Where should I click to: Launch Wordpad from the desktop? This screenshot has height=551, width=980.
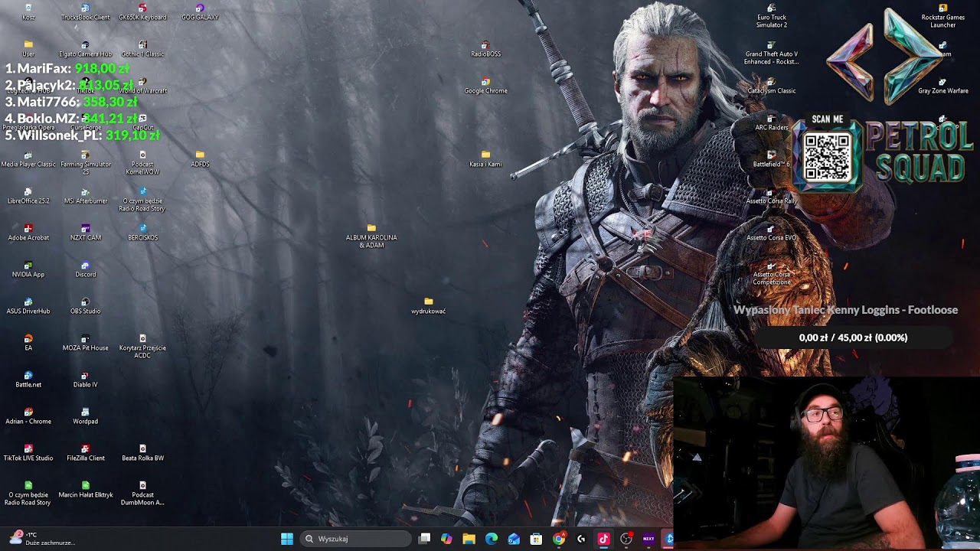coord(85,416)
